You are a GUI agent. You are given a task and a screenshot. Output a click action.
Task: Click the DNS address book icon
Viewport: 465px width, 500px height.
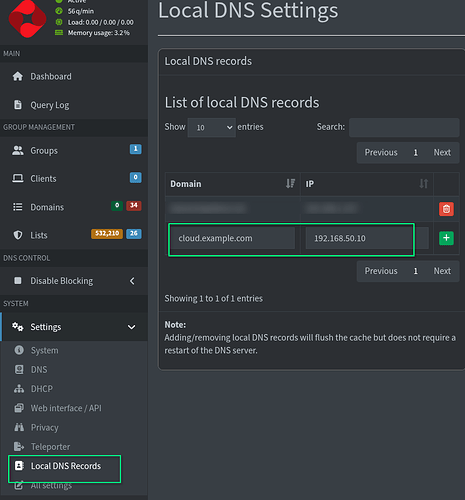(x=19, y=369)
